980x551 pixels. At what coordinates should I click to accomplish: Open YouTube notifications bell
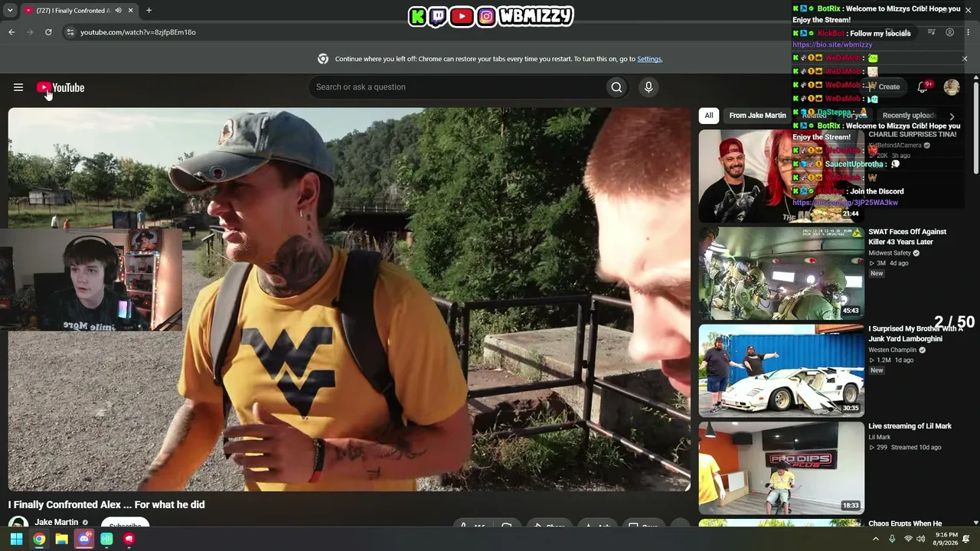click(923, 87)
